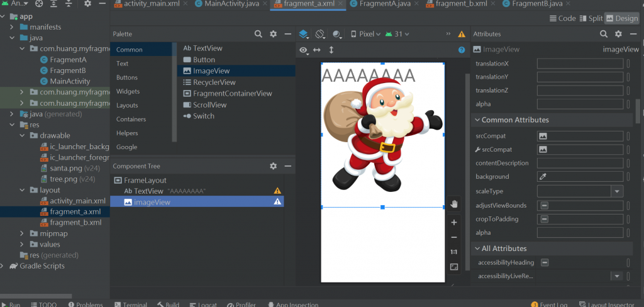Open the Terminal tool window
Screen dimensions: 644x307
(131, 304)
